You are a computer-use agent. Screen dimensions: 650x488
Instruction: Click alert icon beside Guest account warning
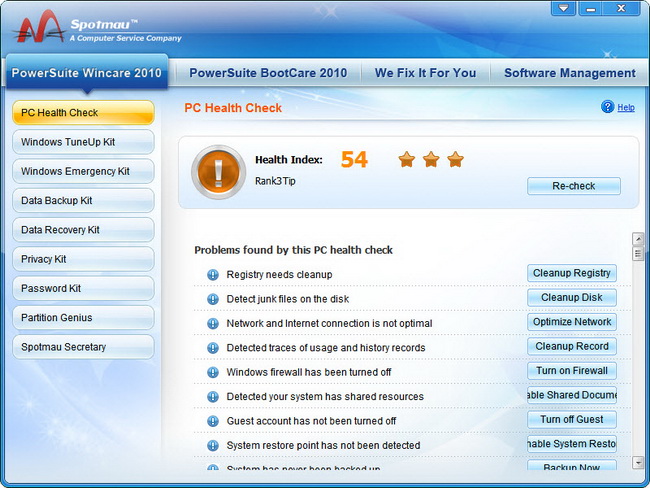212,421
